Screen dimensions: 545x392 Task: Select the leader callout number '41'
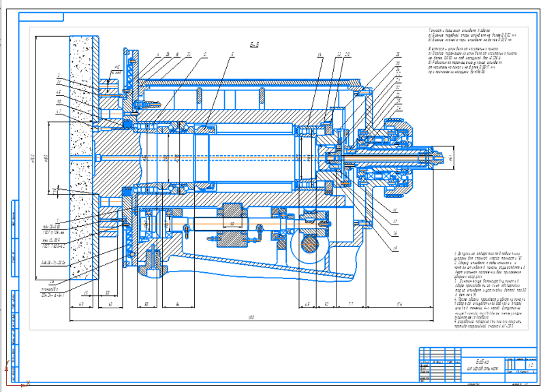pyautogui.click(x=395, y=210)
